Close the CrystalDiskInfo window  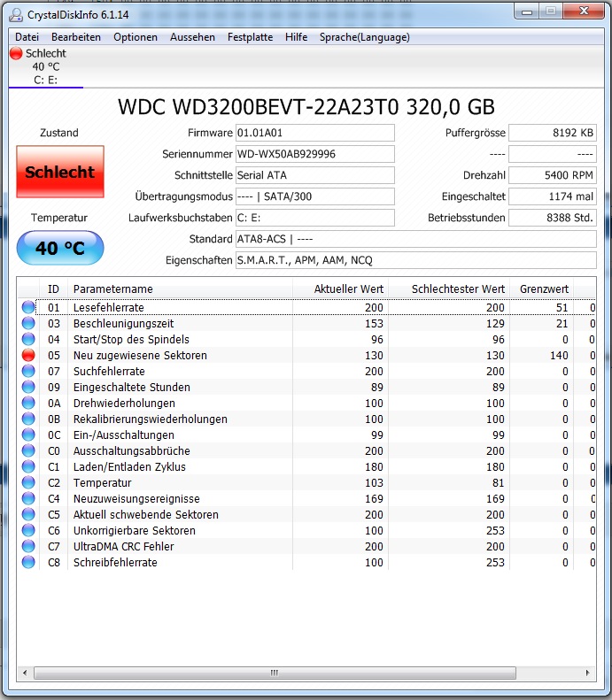tap(584, 12)
